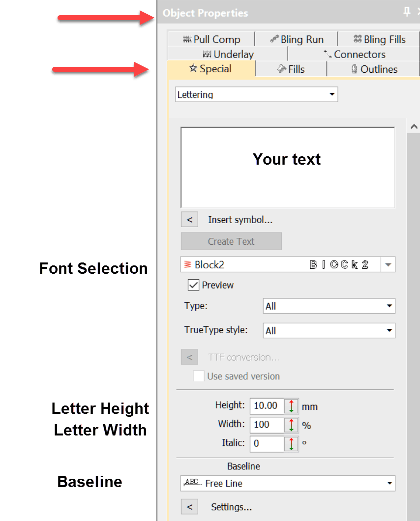Pin the Object Properties panel
This screenshot has width=420, height=521.
407,12
